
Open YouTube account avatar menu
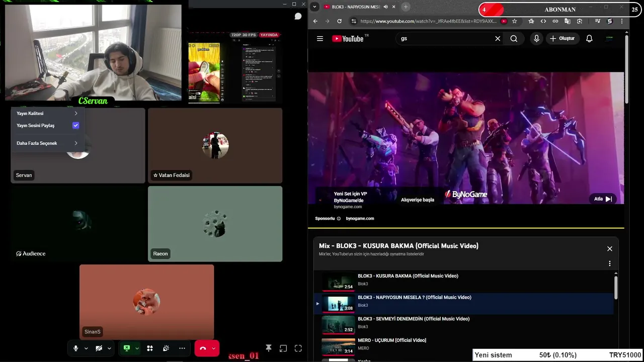click(610, 39)
